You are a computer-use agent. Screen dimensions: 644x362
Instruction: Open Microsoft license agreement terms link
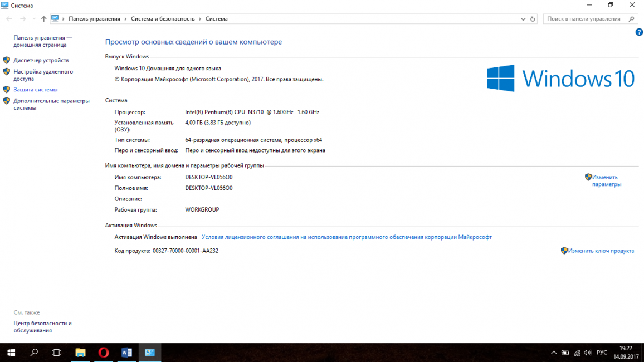pos(347,237)
